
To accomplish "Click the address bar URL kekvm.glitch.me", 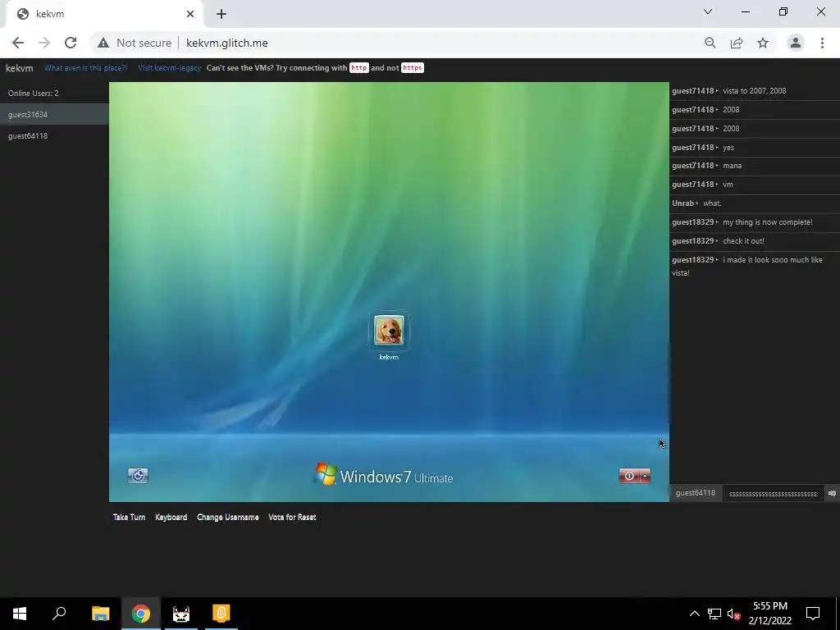I will coord(226,43).
